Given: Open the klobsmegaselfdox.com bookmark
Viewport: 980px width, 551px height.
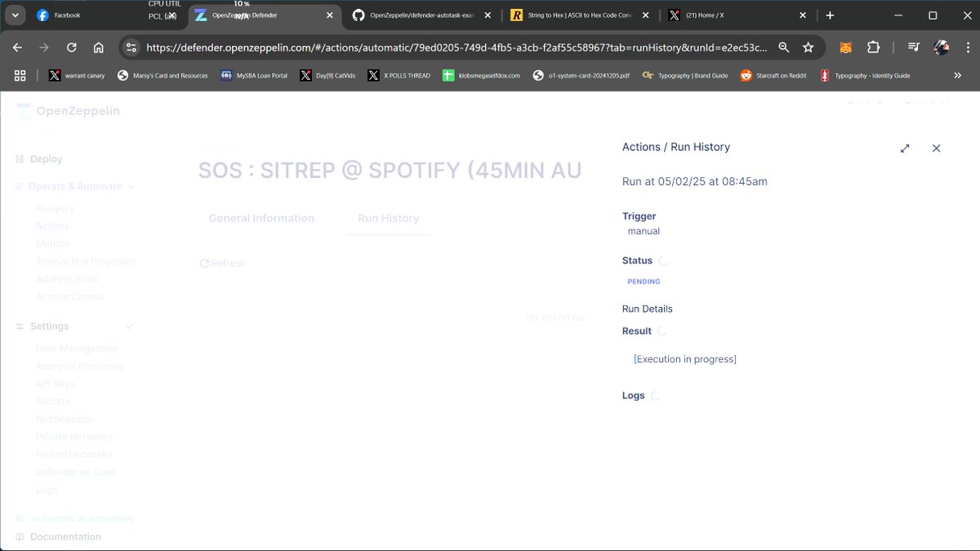Looking at the screenshot, I should point(481,75).
